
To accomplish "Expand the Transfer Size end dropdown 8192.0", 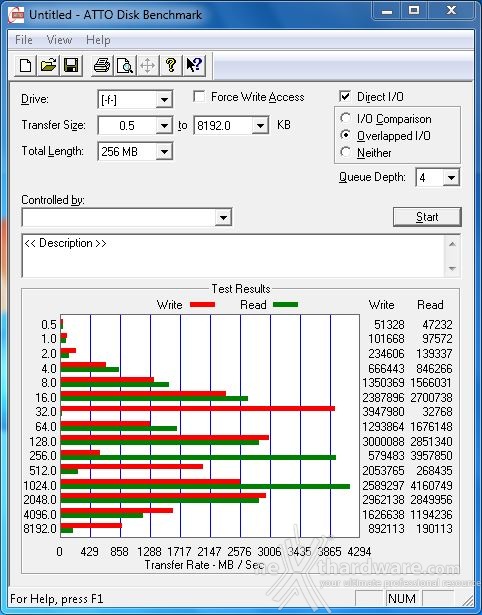I will point(260,126).
